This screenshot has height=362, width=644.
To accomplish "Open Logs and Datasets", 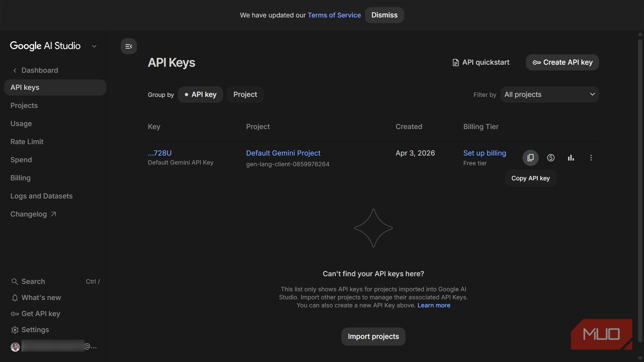I will [42, 196].
